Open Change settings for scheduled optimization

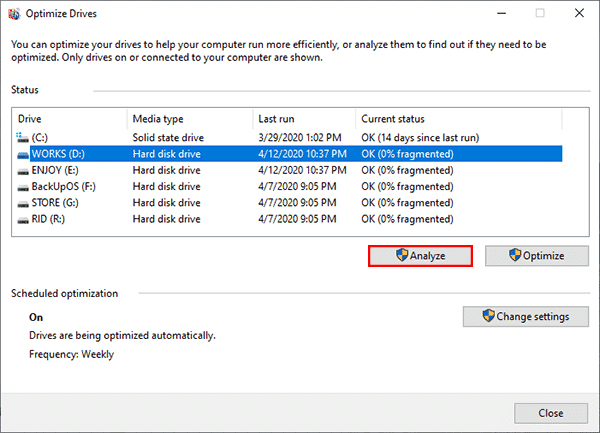pyautogui.click(x=525, y=316)
